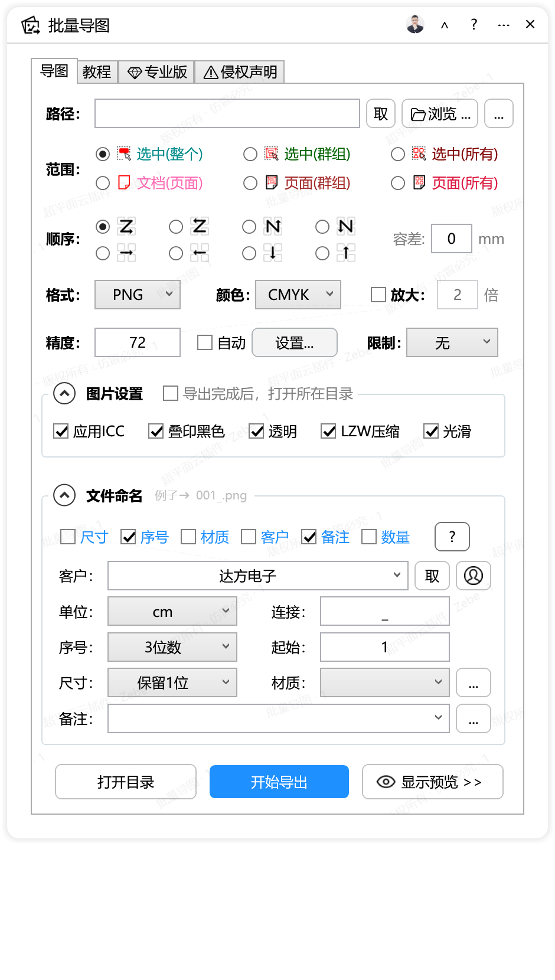This screenshot has height=980, width=555.
Task: Switch to the 教程 tab
Action: click(x=97, y=72)
